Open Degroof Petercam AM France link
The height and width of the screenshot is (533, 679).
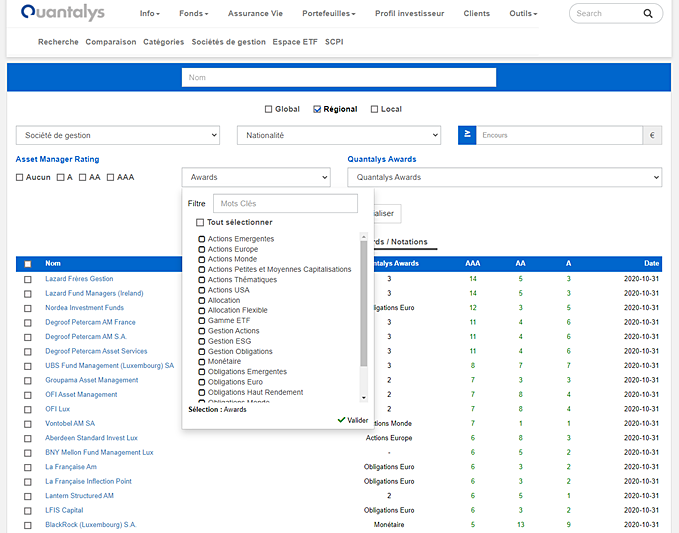coord(90,322)
